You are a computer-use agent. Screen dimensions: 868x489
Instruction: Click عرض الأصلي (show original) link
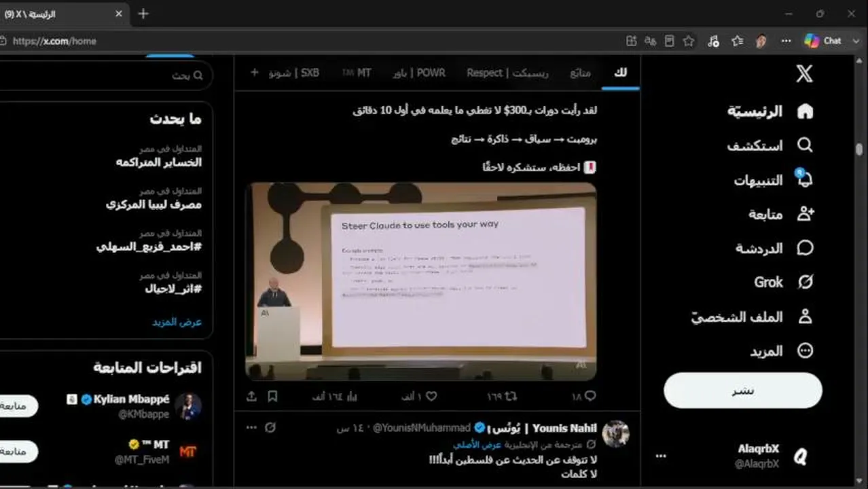point(477,445)
